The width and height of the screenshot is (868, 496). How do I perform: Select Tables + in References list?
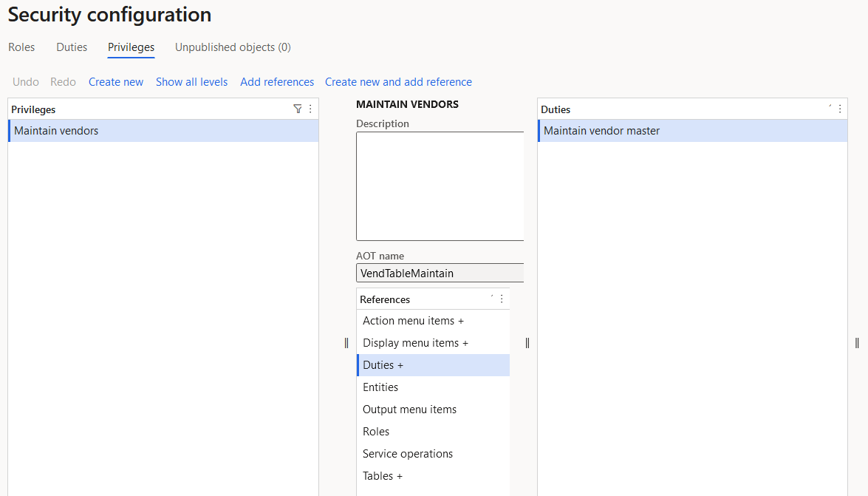434,476
